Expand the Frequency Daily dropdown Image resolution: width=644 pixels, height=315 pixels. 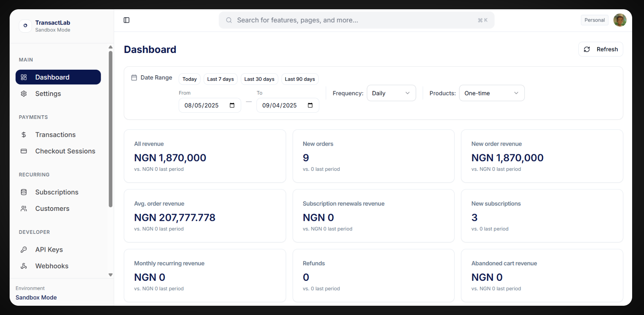[x=391, y=93]
